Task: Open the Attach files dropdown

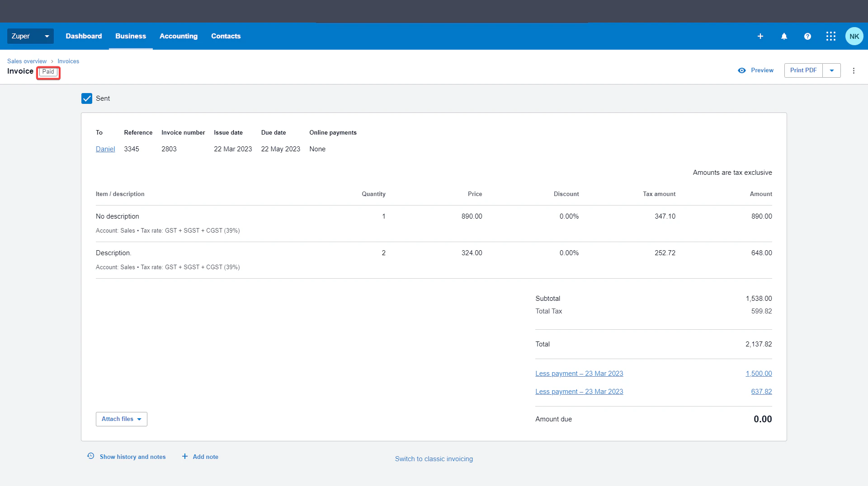Action: click(122, 419)
